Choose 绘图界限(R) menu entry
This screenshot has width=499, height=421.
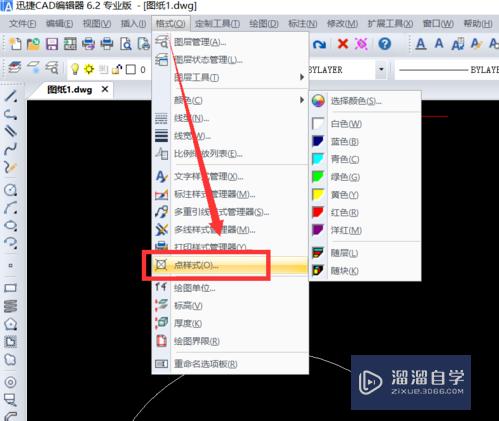(230, 341)
